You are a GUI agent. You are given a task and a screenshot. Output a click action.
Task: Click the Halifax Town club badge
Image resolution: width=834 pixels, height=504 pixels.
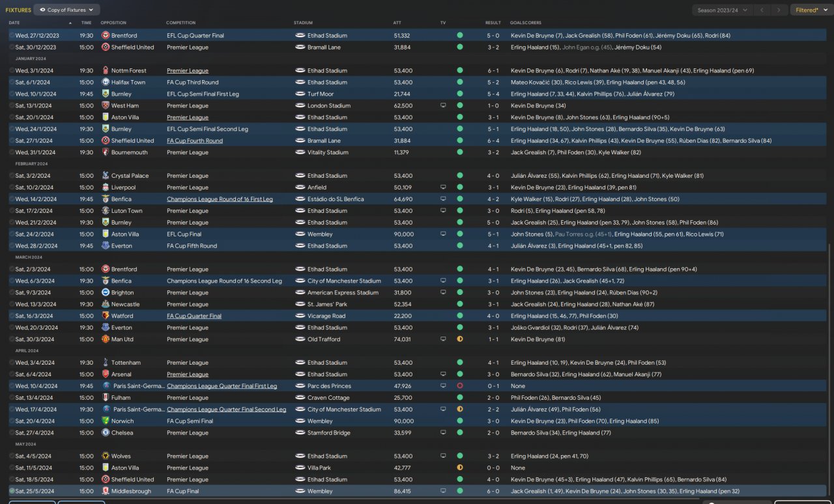click(x=106, y=82)
